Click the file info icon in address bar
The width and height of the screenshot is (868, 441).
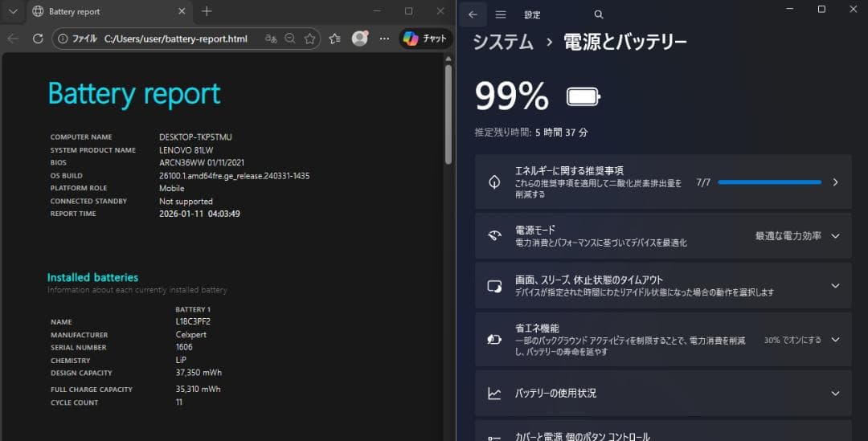tap(63, 39)
